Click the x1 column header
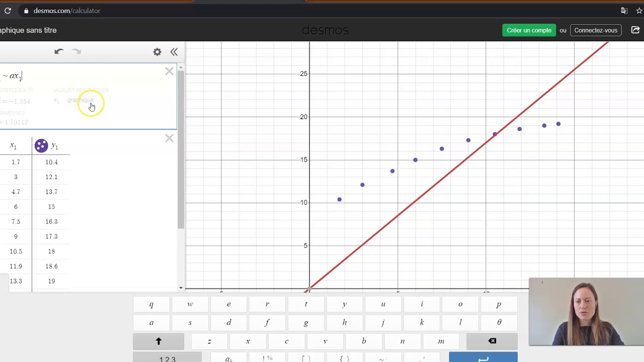The height and width of the screenshot is (362, 644). coord(14,146)
